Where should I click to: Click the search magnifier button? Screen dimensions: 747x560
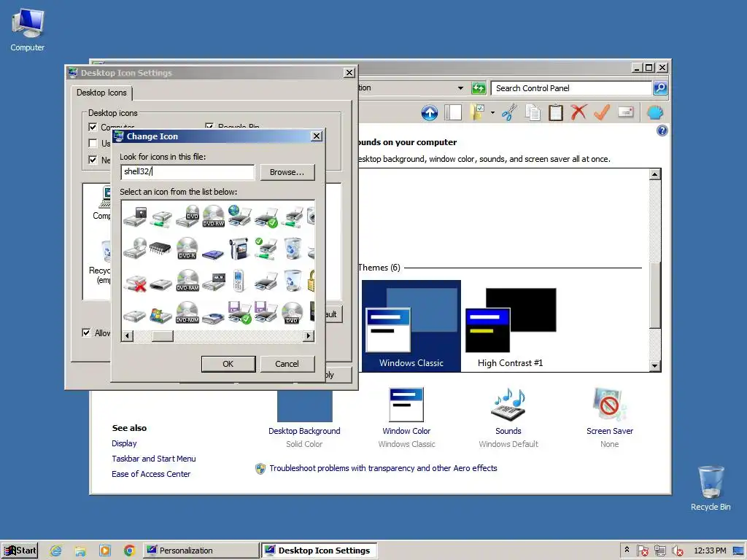[660, 88]
